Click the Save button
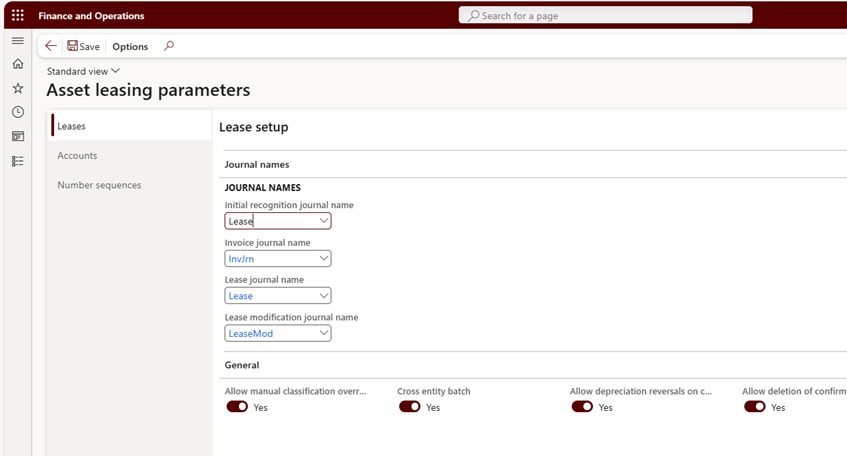This screenshot has width=847, height=456. [83, 46]
